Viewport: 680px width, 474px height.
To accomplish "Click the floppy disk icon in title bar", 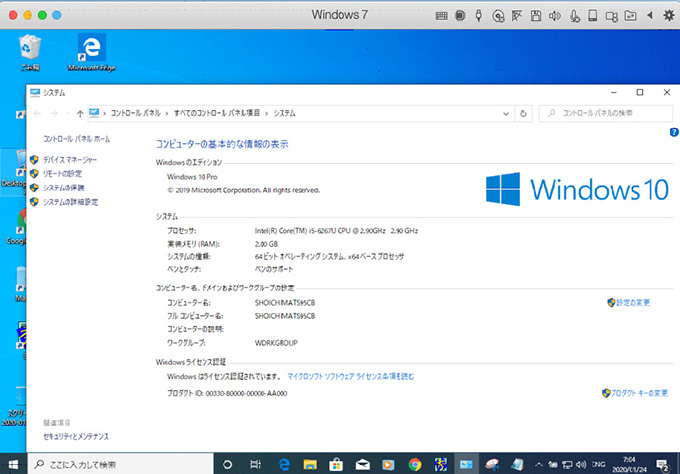I will (536, 16).
